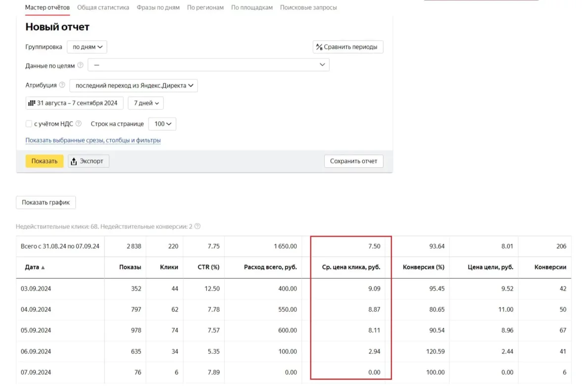Click the Показать график button
The image size is (582, 392).
(x=46, y=202)
